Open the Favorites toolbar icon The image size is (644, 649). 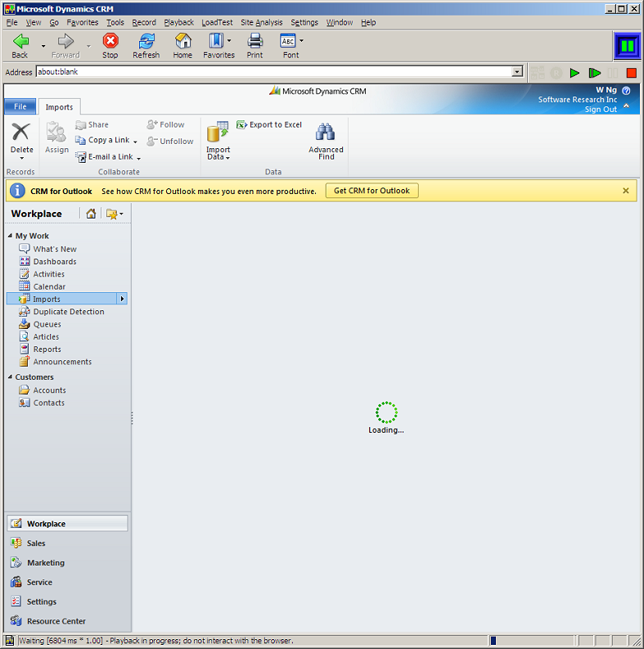216,41
